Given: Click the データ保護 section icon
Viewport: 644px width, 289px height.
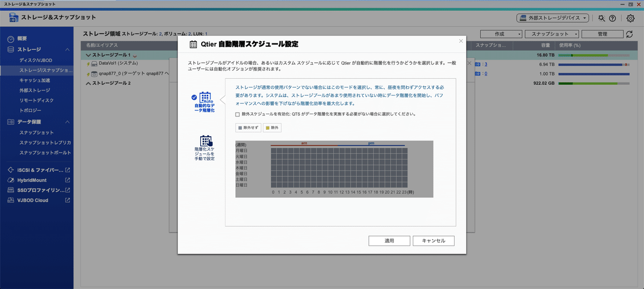Looking at the screenshot, I should 11,122.
